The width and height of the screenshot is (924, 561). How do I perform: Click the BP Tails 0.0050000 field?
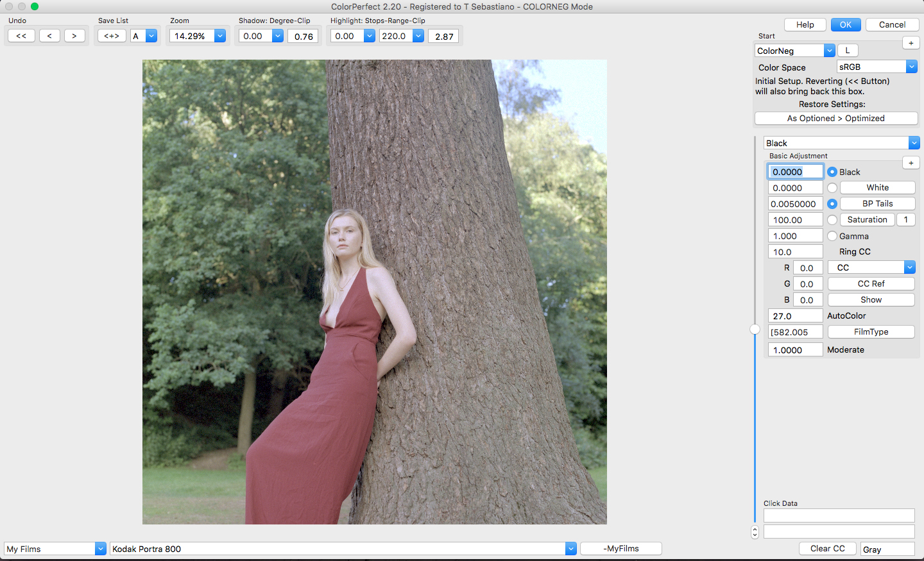pyautogui.click(x=796, y=204)
